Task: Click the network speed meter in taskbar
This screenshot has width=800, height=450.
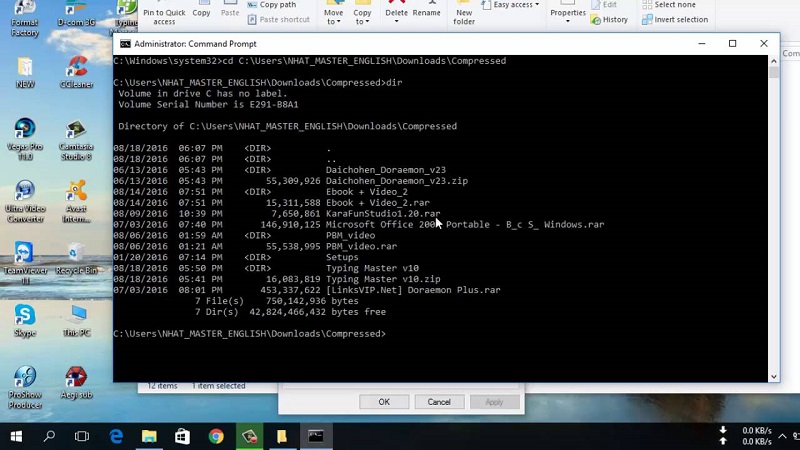Action: 747,436
